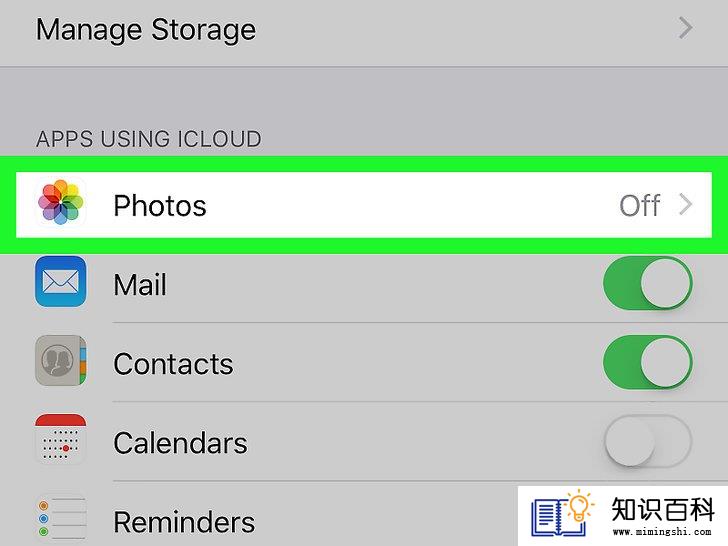Tap the Reminders label text
The width and height of the screenshot is (728, 546).
point(184,522)
